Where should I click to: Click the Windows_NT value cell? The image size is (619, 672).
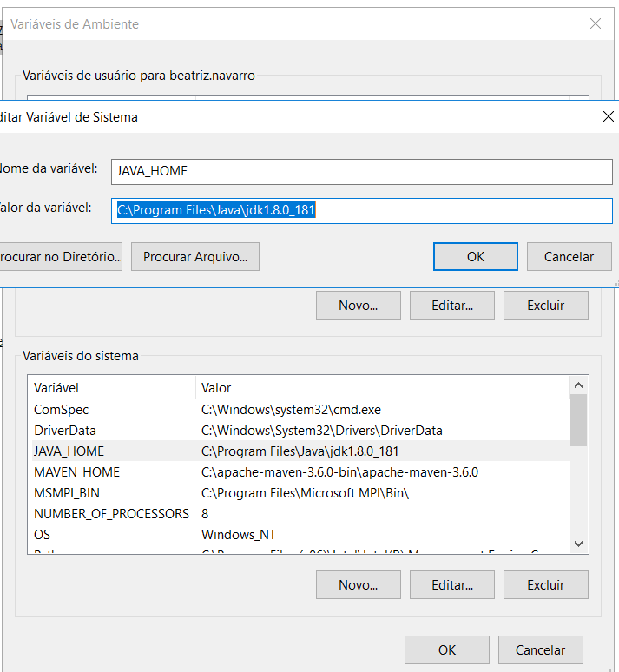[239, 535]
